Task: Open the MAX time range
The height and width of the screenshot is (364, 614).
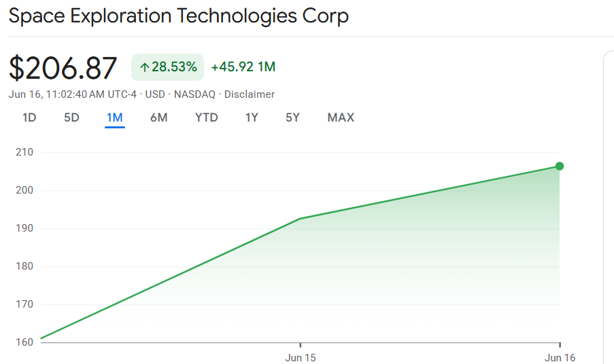Action: 341,117
